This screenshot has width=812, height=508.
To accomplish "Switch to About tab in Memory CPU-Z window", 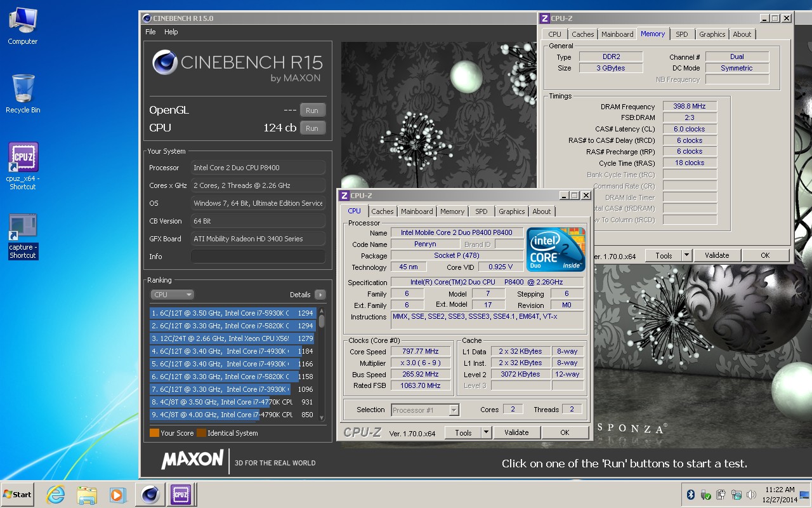I will [742, 34].
